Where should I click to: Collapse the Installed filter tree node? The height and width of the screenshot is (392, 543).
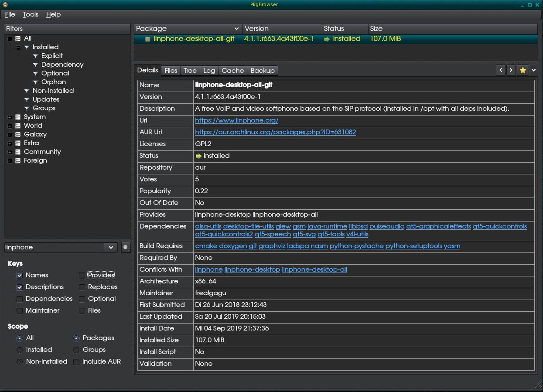(x=18, y=47)
